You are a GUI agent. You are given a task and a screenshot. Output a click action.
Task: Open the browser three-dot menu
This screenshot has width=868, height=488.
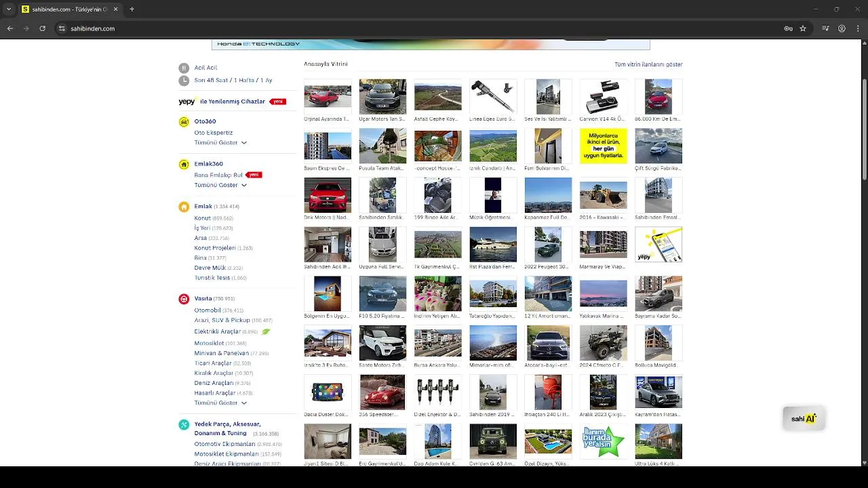857,28
